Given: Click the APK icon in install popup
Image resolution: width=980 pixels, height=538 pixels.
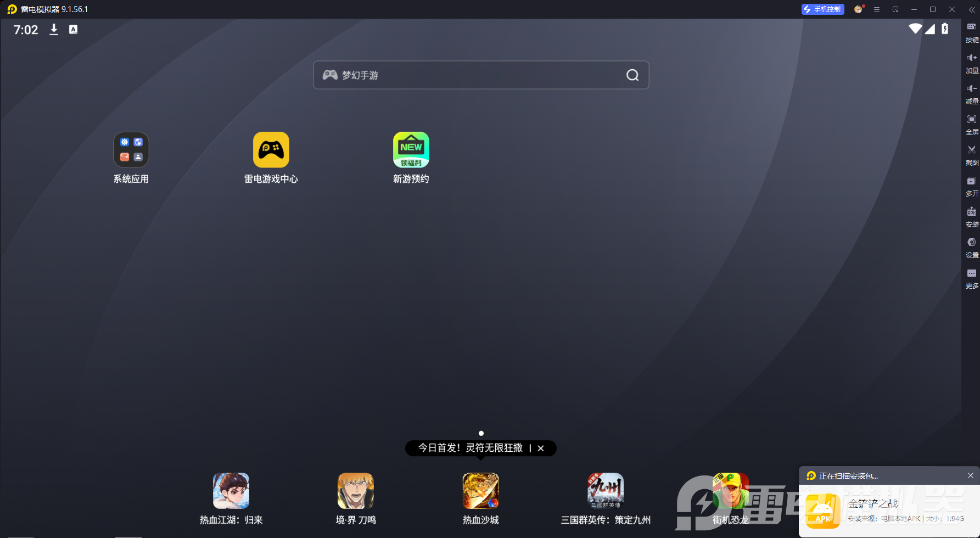Looking at the screenshot, I should 823,511.
